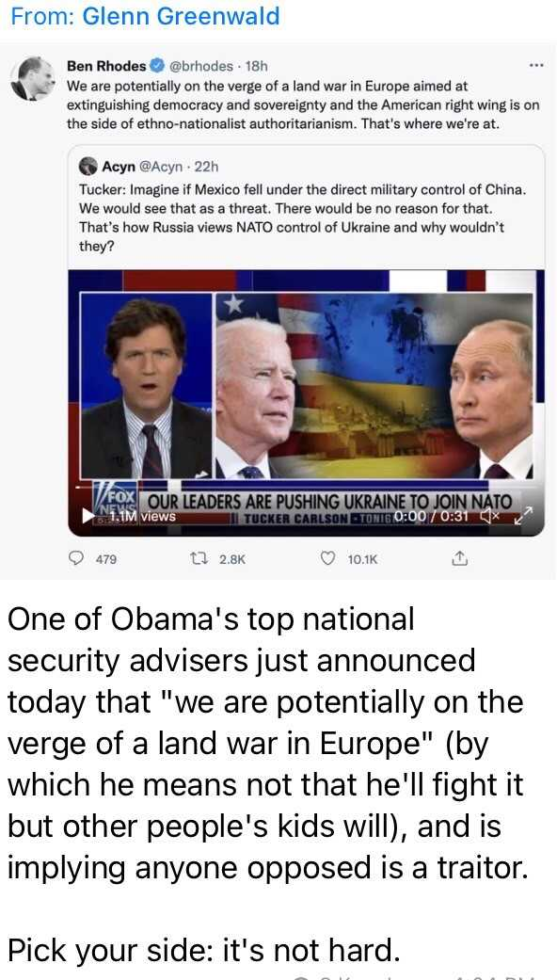This screenshot has width=557, height=980.
Task: Click Ben Rhodes verified badge
Action: (156, 66)
